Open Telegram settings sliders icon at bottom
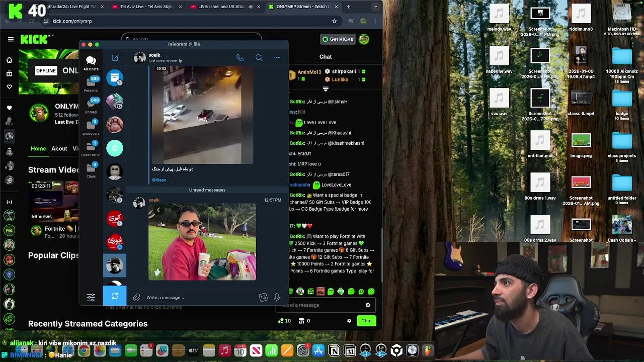The image size is (644, 362). click(91, 297)
